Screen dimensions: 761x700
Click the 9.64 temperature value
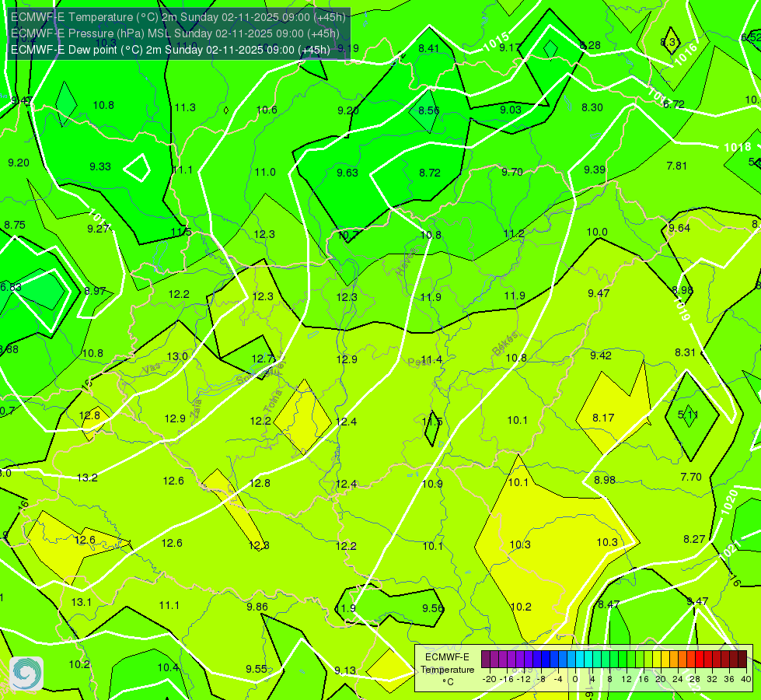click(x=679, y=228)
